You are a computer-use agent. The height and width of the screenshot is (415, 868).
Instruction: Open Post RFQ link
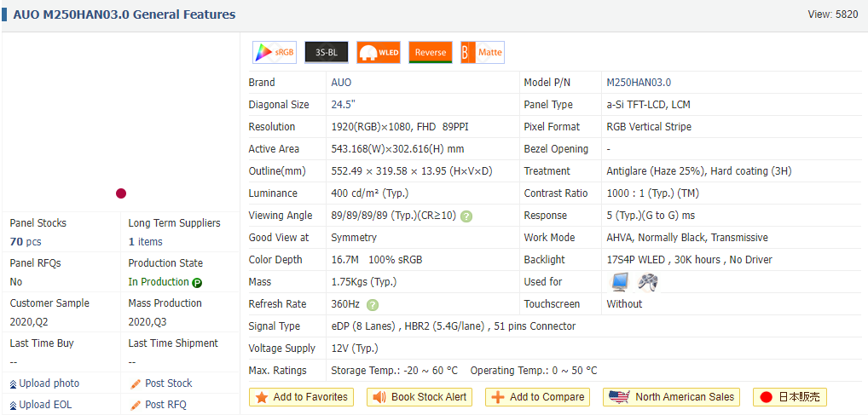tap(165, 405)
